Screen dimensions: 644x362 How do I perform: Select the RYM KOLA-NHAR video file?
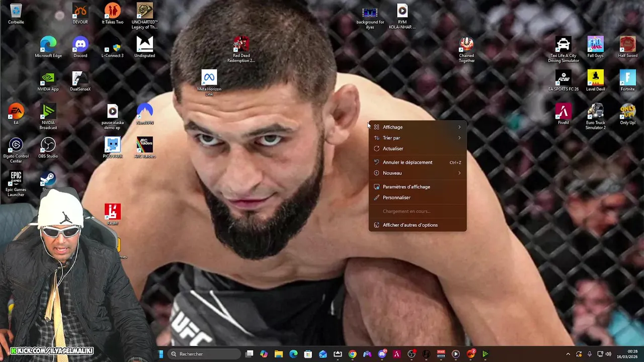(402, 16)
